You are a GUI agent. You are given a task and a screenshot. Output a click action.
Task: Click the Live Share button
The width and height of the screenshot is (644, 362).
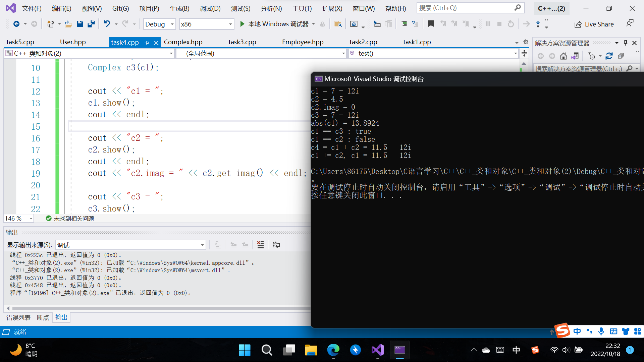[x=594, y=24]
